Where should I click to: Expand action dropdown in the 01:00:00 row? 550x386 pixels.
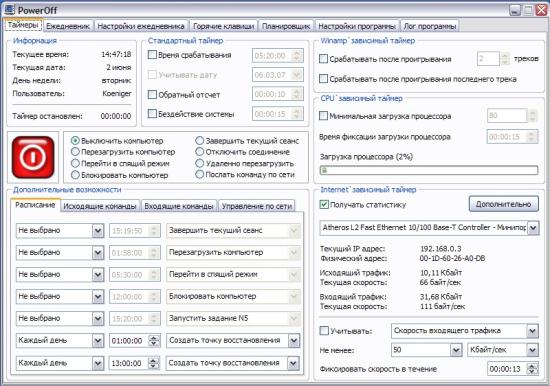tap(294, 340)
